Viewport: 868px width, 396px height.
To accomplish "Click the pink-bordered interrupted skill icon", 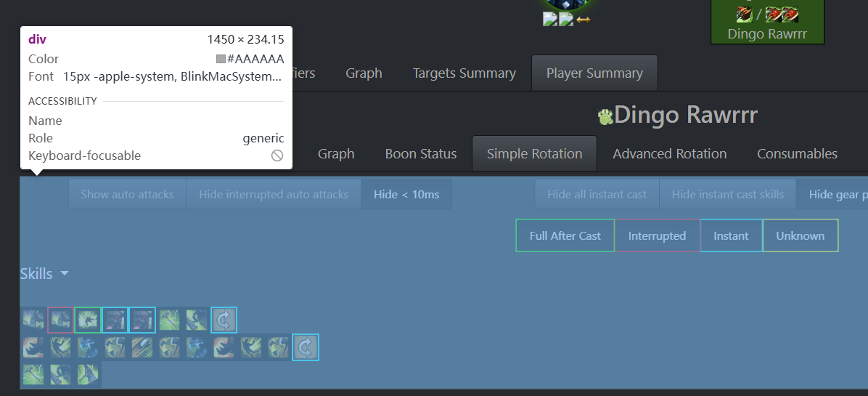I will [x=60, y=320].
